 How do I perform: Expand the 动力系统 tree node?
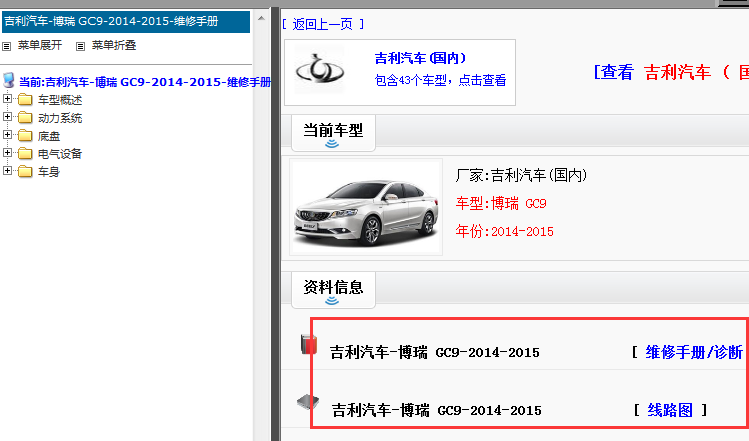(7, 117)
